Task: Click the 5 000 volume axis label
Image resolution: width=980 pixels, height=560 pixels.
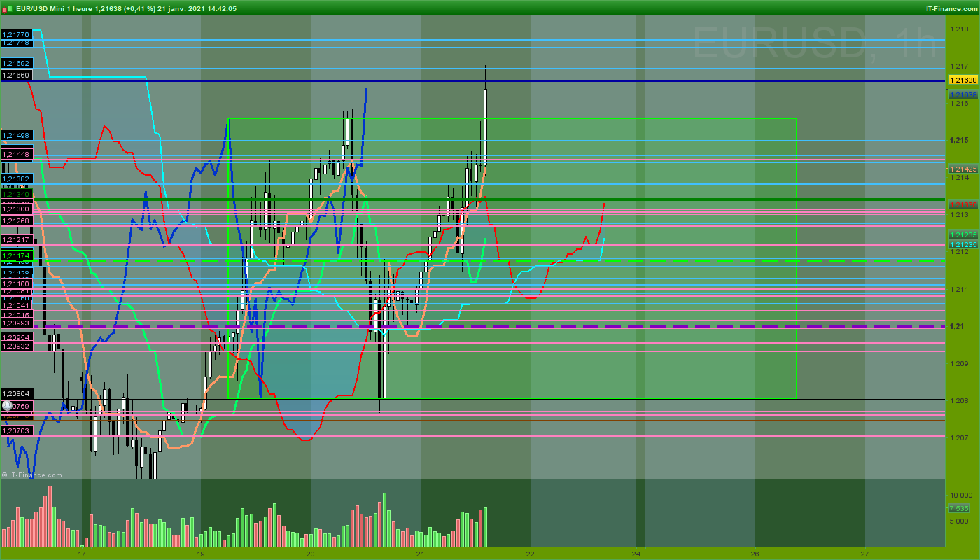Action: pos(960,521)
